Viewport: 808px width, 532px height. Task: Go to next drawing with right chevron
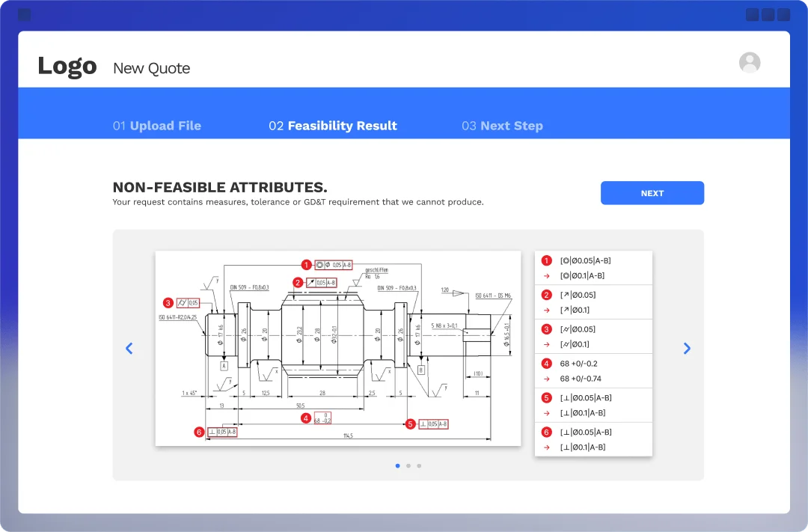click(x=687, y=349)
